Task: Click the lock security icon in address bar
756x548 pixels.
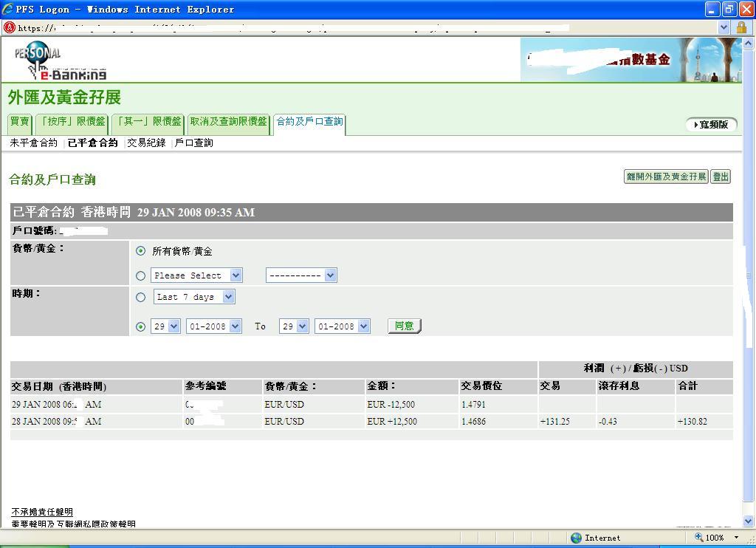Action: (x=741, y=27)
